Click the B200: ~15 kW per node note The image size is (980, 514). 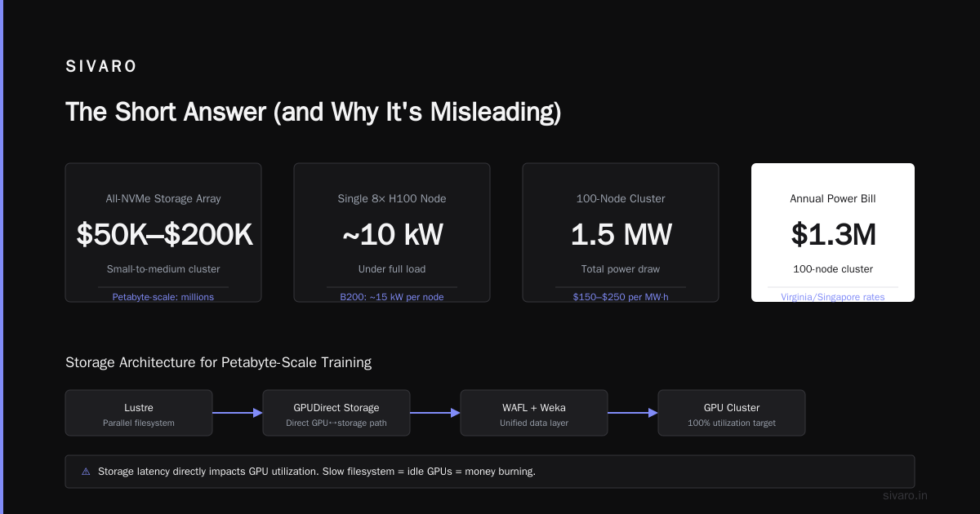pyautogui.click(x=392, y=297)
